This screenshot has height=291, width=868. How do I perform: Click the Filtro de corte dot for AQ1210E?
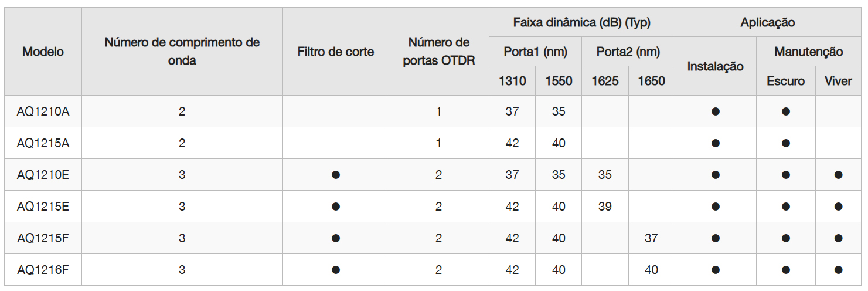[336, 175]
